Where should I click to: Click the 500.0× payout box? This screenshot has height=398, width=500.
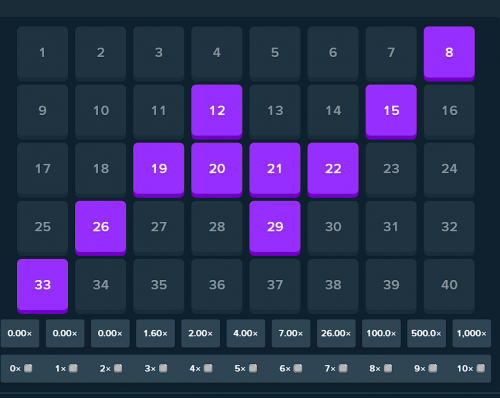tap(426, 333)
